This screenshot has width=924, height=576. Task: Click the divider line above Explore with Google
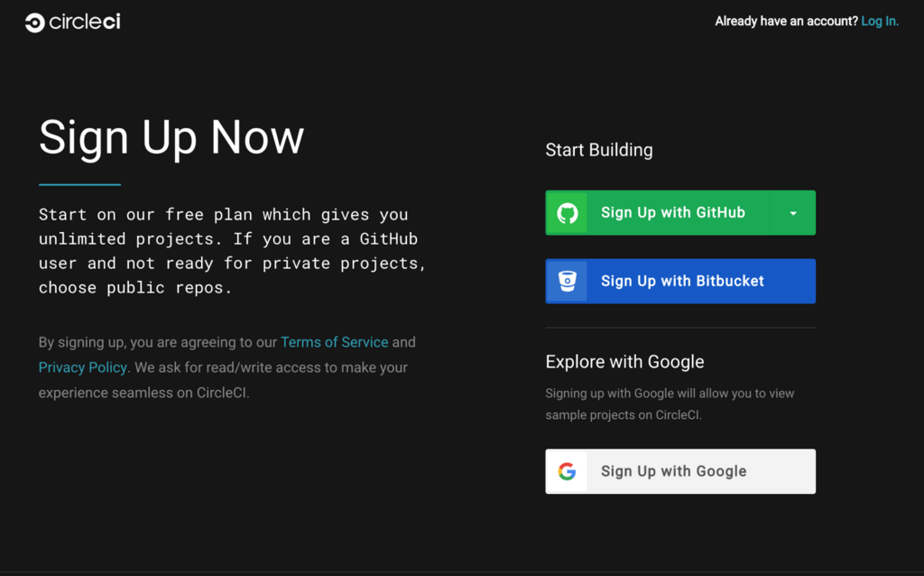click(x=680, y=327)
